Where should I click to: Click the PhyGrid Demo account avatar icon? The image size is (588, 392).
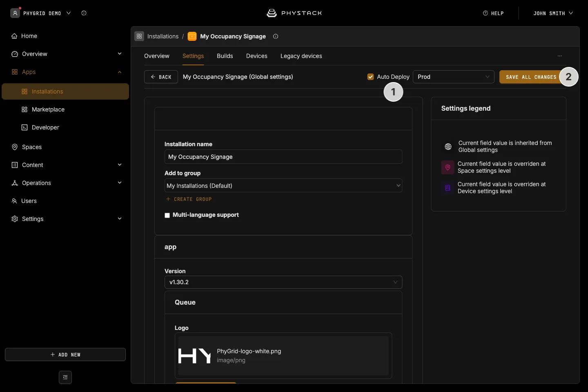[15, 13]
